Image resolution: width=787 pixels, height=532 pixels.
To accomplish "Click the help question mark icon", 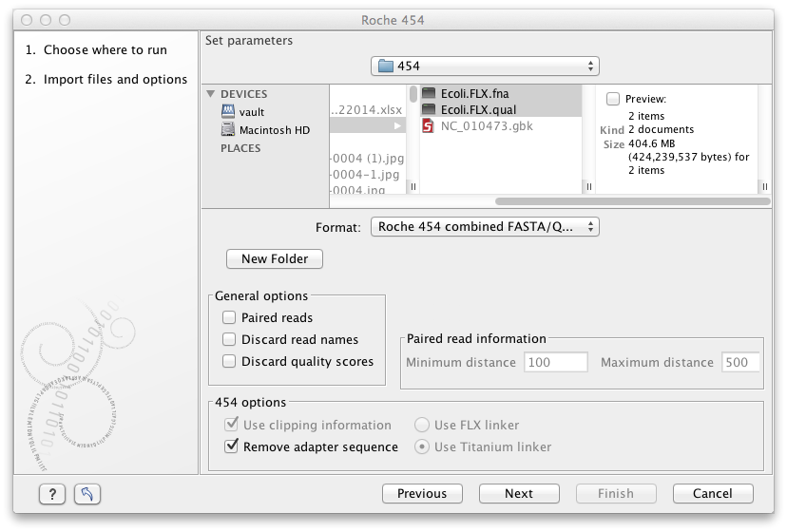I will pyautogui.click(x=52, y=494).
